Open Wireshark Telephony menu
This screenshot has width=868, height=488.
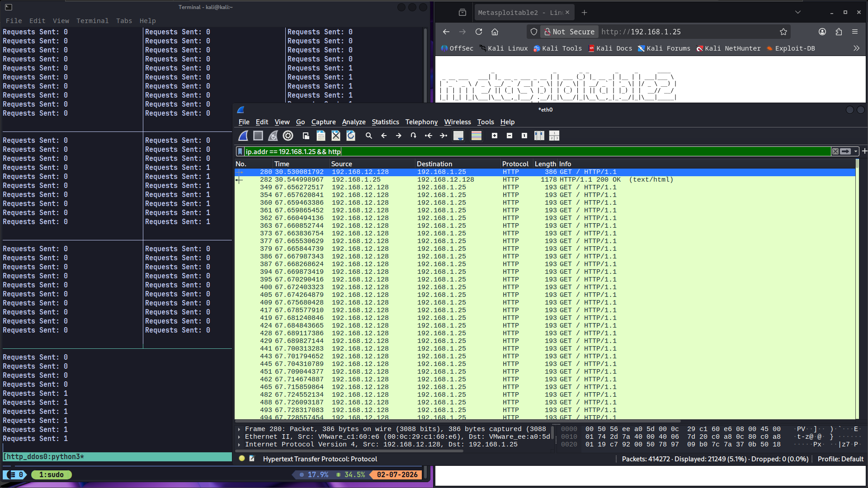pyautogui.click(x=421, y=122)
